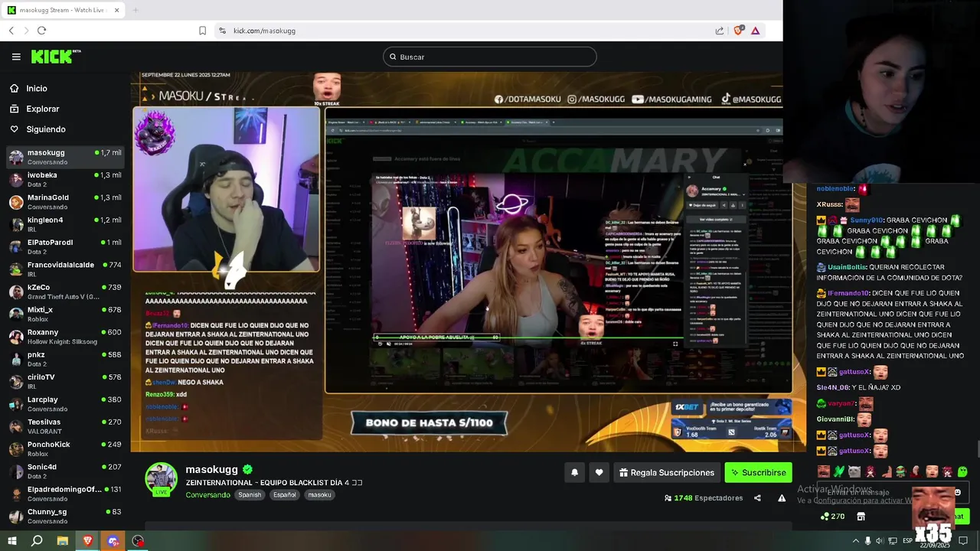Select the masokugg Stream browser tab
This screenshot has height=551, width=980.
coord(61,10)
